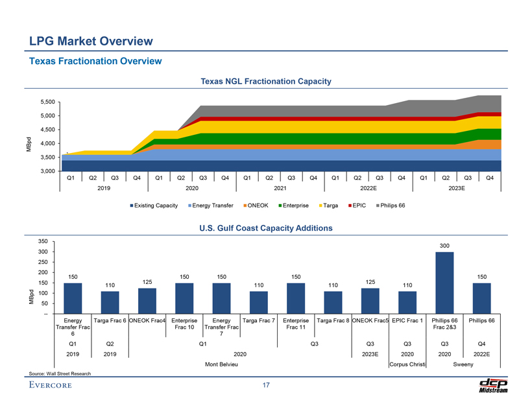The height and width of the screenshot is (411, 532).
Task: Click the ONEOK Frac4 bar
Action: (x=147, y=301)
